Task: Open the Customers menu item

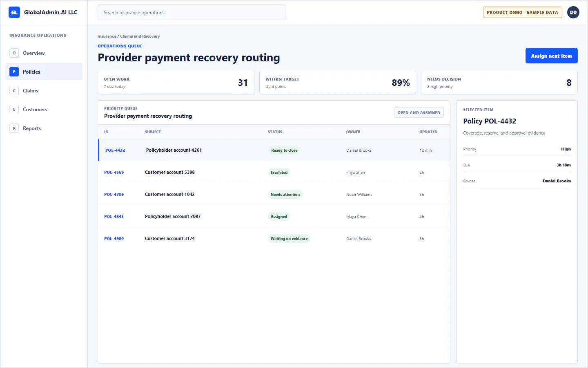Action: 44,110
